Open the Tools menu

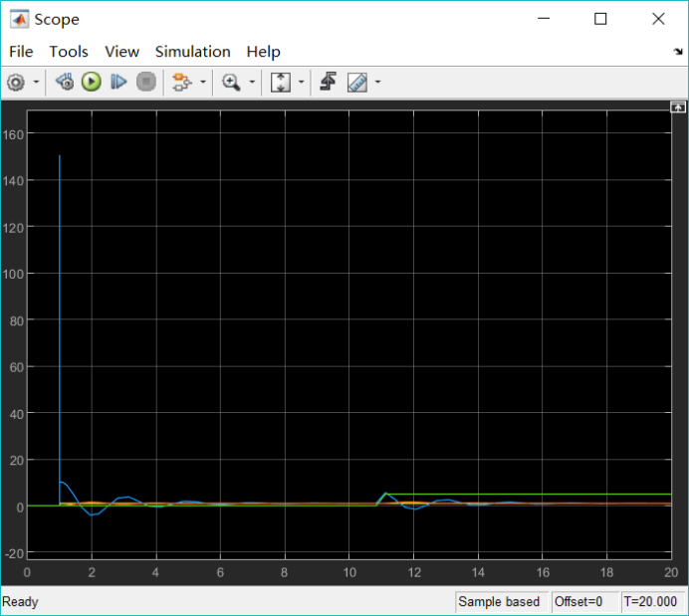69,52
